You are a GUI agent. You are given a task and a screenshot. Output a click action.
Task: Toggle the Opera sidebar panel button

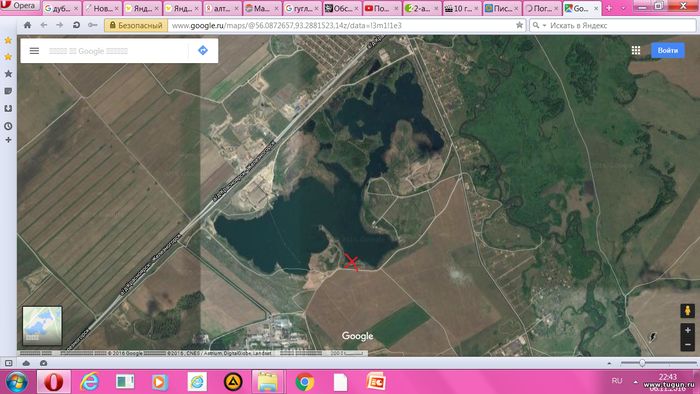(8, 363)
